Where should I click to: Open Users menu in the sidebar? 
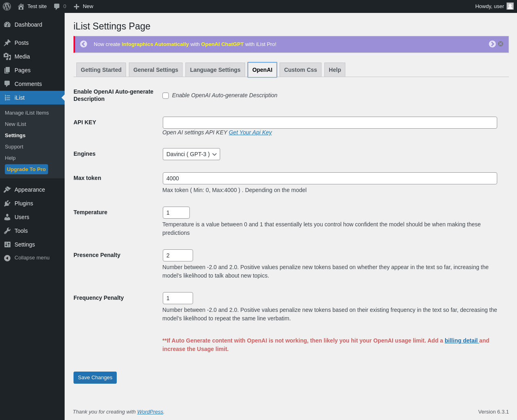coord(32,217)
